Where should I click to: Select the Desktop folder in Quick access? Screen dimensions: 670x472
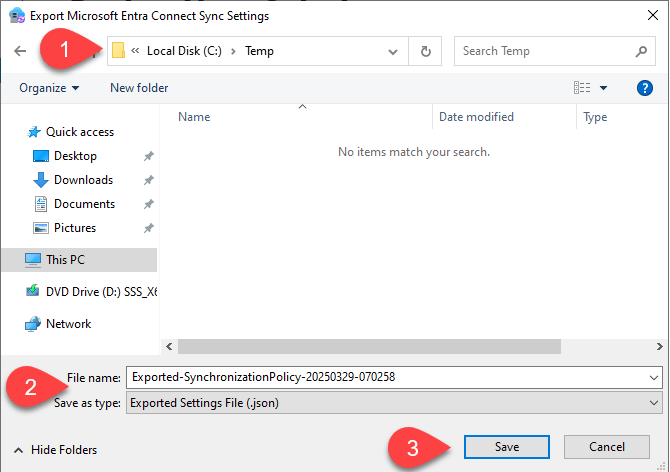[x=75, y=156]
